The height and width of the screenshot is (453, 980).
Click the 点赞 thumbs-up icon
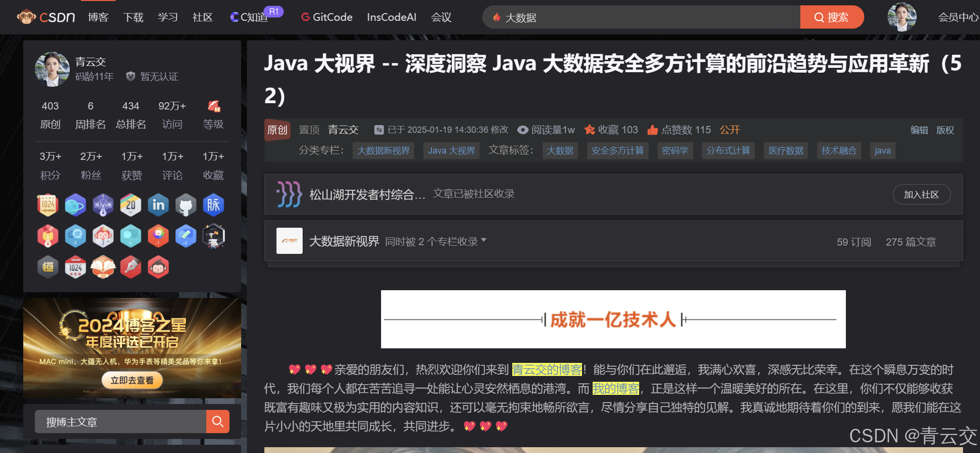[653, 130]
